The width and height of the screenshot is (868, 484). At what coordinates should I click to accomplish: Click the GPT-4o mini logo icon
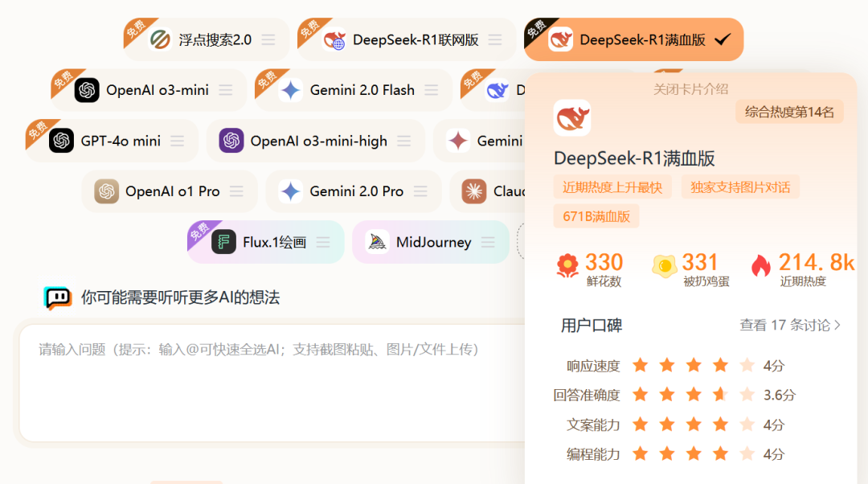61,141
